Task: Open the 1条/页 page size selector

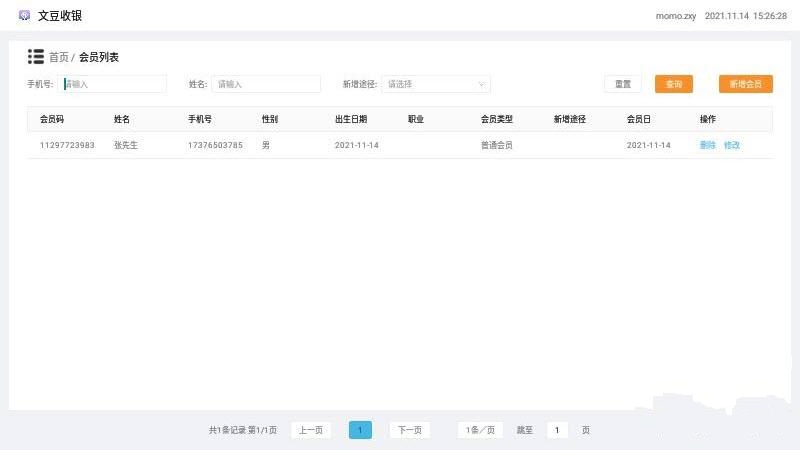Action: tap(480, 430)
